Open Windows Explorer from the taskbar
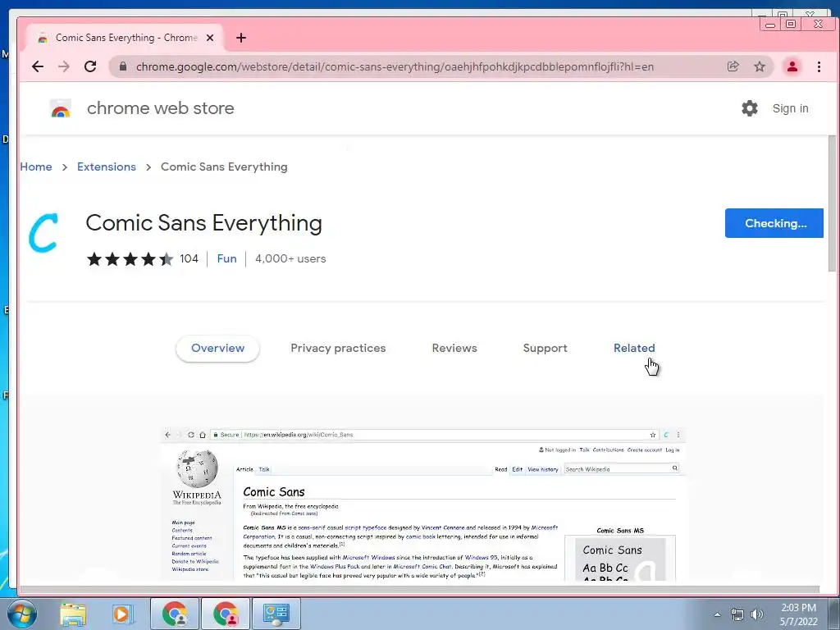This screenshot has width=840, height=630. pos(73,614)
